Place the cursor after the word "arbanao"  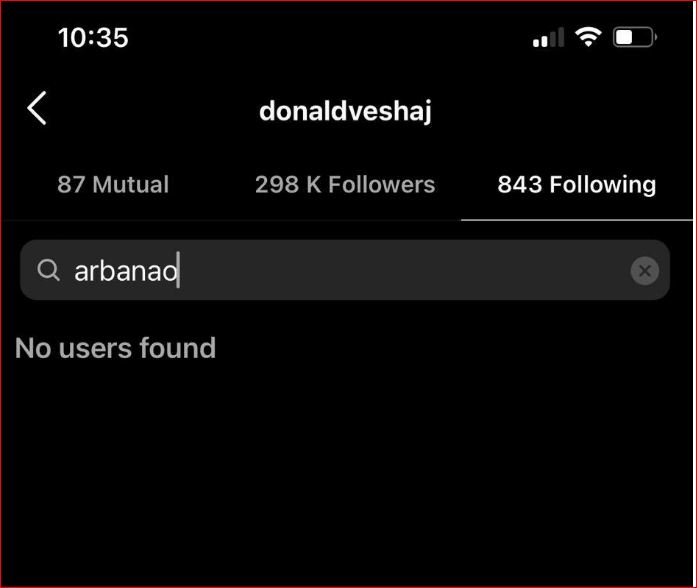point(179,271)
